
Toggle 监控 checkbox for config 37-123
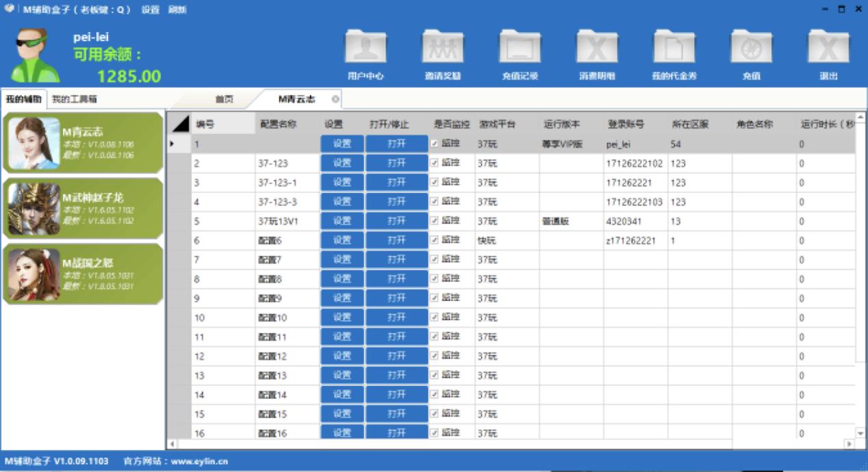pyautogui.click(x=435, y=163)
